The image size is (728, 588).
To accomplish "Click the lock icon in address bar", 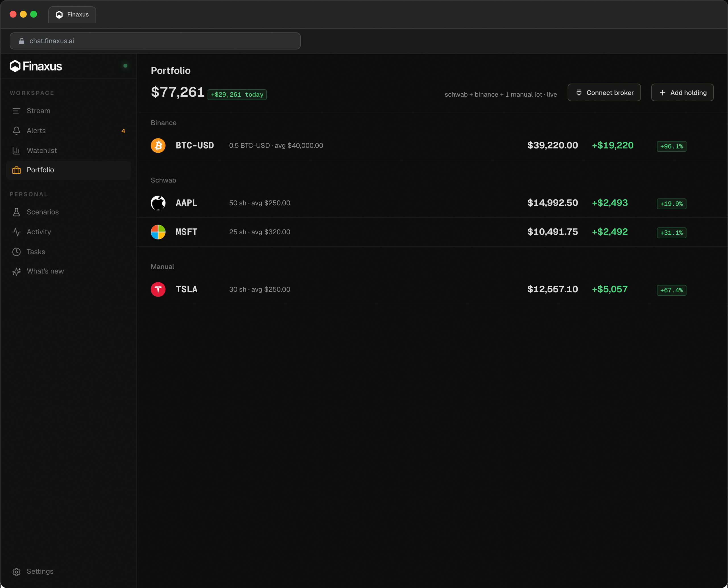I will tap(21, 41).
